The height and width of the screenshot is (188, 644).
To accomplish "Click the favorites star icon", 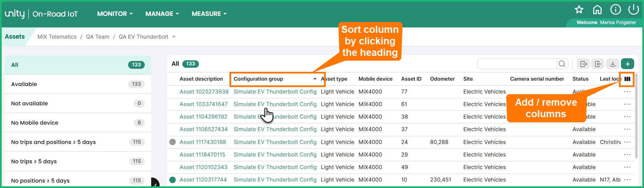I will [x=579, y=9].
